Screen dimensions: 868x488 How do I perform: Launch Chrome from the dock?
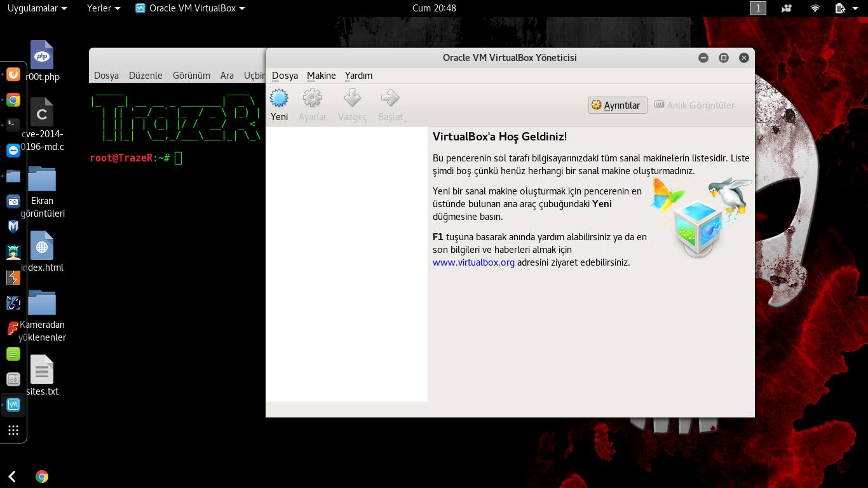click(13, 100)
